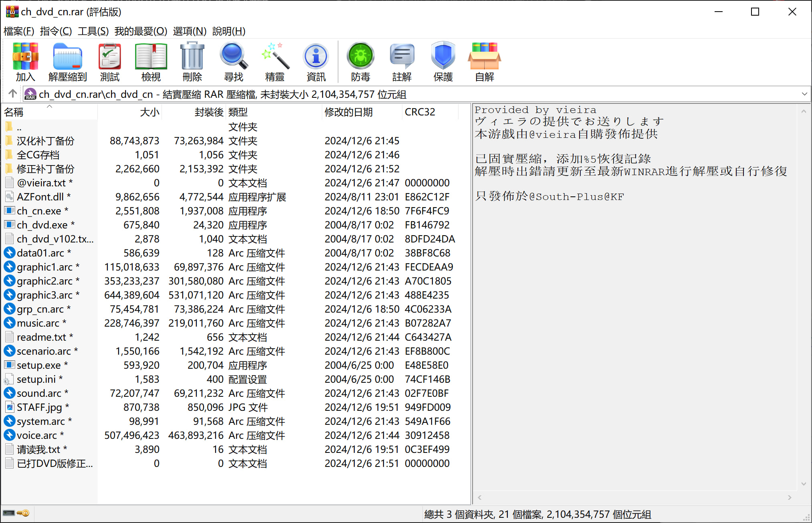This screenshot has width=812, height=523.
Task: Open the 尋找 (Find) magnifier tool
Action: pyautogui.click(x=233, y=62)
